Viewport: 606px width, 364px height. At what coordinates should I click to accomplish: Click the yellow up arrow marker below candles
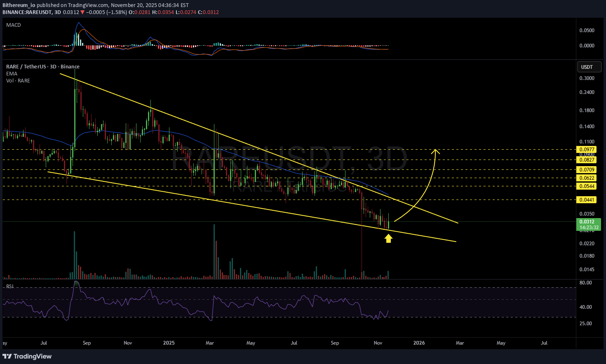[x=388, y=238]
